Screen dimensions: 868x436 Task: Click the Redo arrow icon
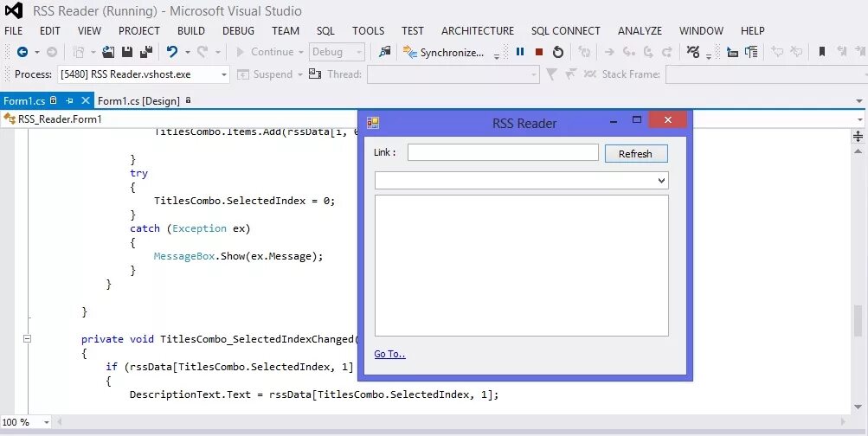coord(203,52)
